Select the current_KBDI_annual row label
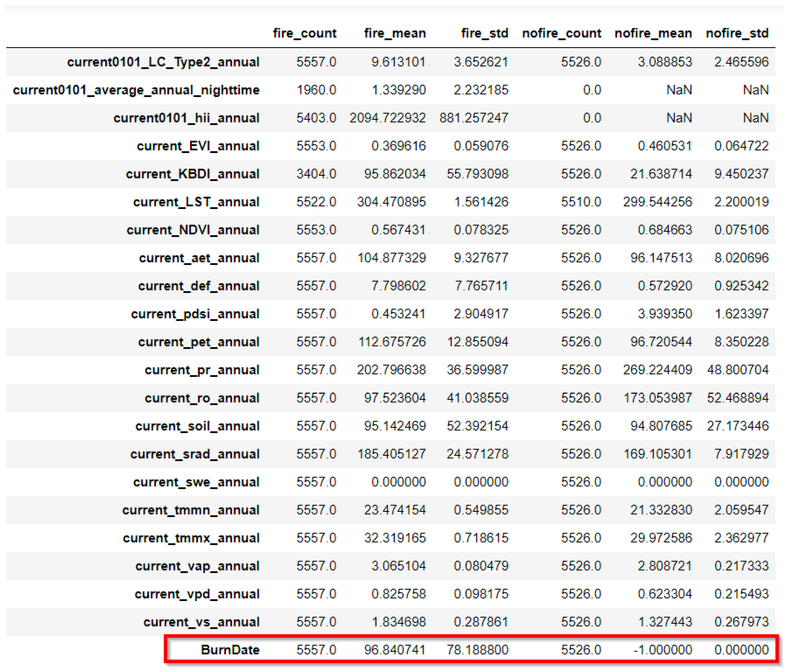 (x=193, y=174)
